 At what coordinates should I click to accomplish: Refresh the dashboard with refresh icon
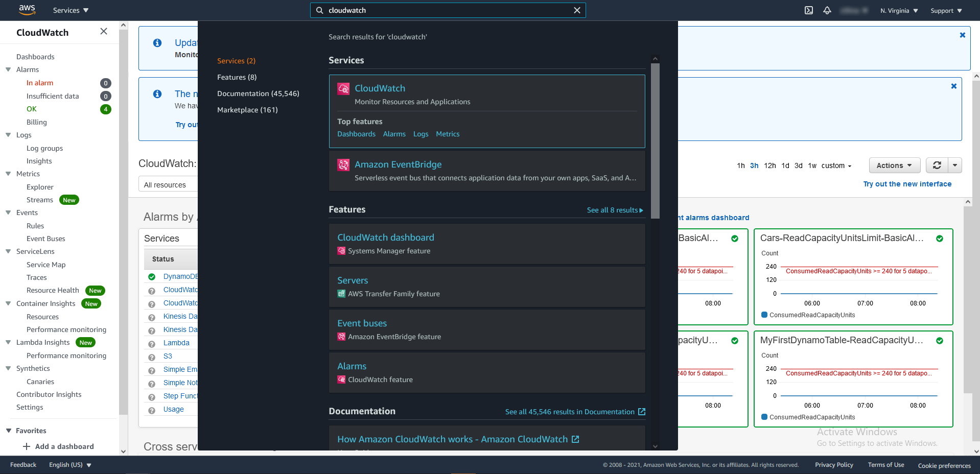937,165
